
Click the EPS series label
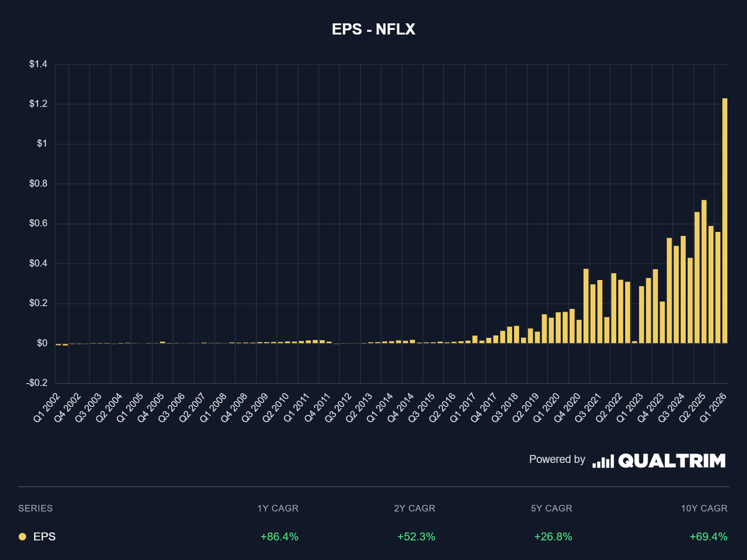[44, 536]
